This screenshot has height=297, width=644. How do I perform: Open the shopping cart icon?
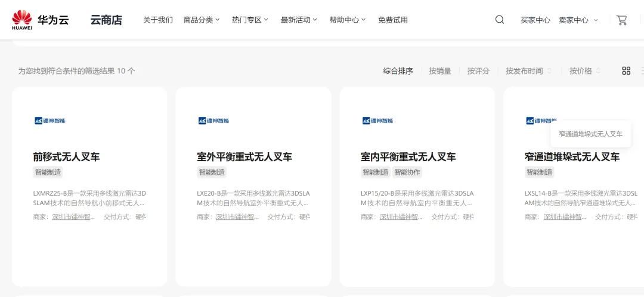(x=621, y=20)
